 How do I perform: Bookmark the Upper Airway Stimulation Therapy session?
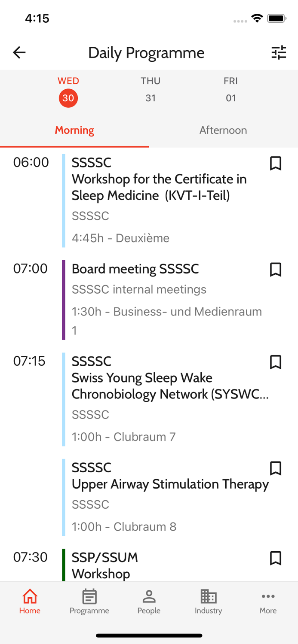(276, 469)
